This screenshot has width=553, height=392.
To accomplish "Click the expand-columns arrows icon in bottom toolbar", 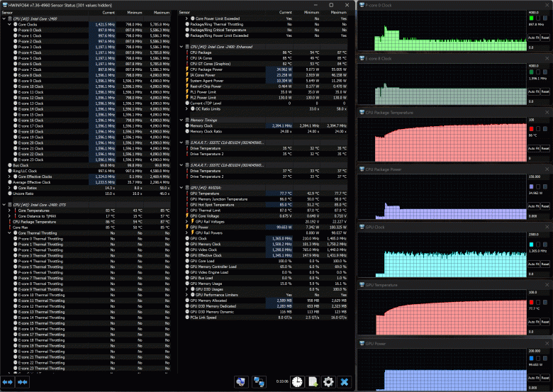I will 7,382.
